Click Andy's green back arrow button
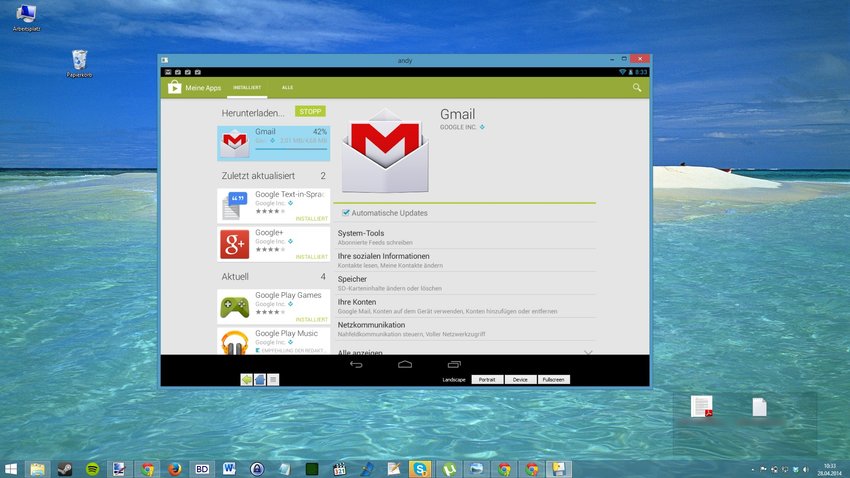Viewport: 850px width, 478px height. click(247, 380)
